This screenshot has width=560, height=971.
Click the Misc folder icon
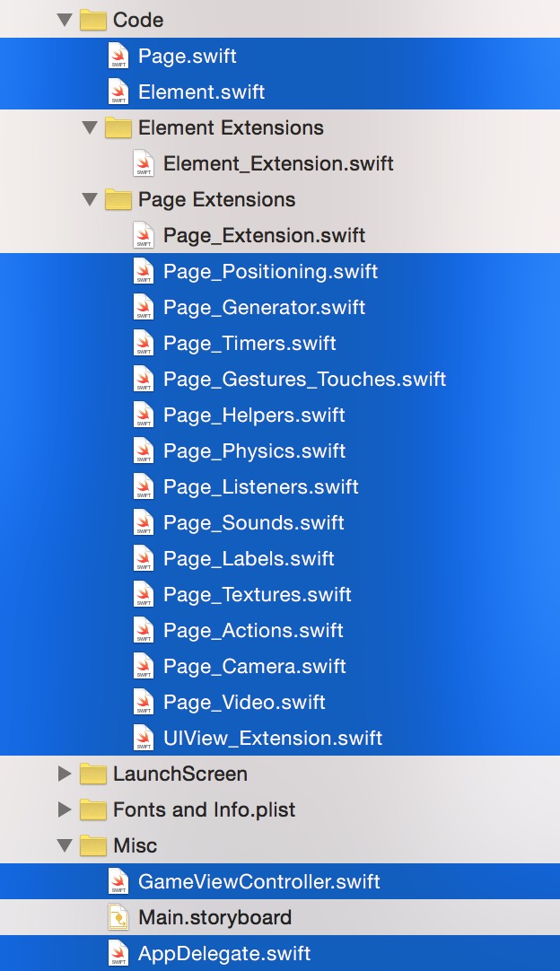[92, 845]
